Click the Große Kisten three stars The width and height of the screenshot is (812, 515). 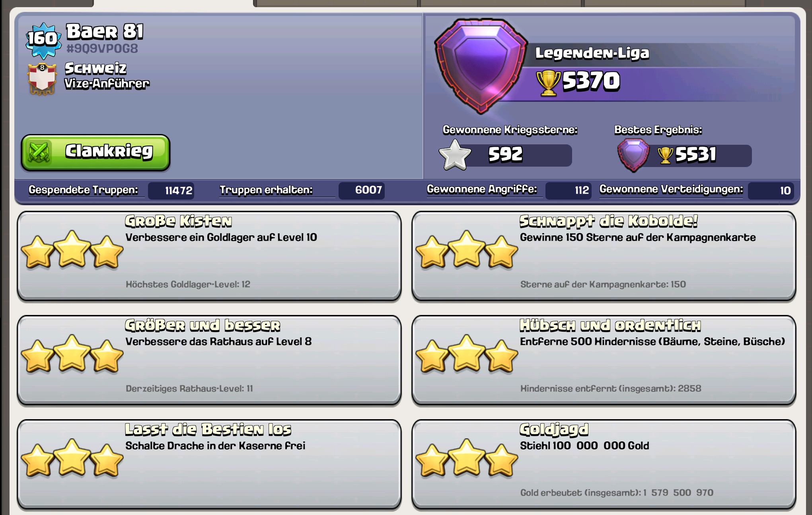72,249
